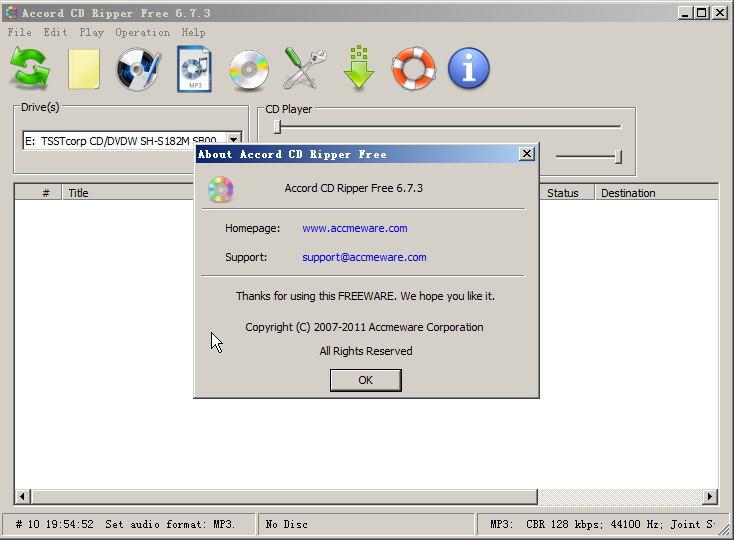This screenshot has height=540, width=734.
Task: Open the Edit menu
Action: point(55,32)
